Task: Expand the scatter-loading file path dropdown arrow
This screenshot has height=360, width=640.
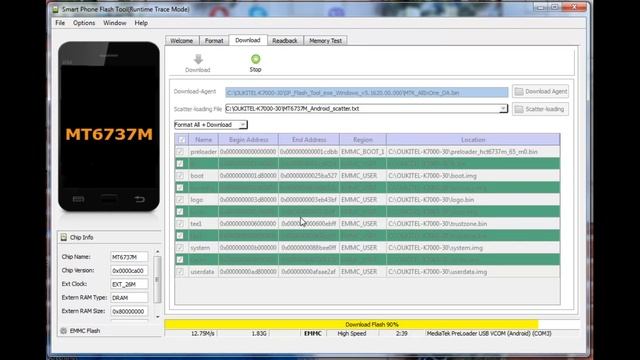Action: [x=503, y=109]
